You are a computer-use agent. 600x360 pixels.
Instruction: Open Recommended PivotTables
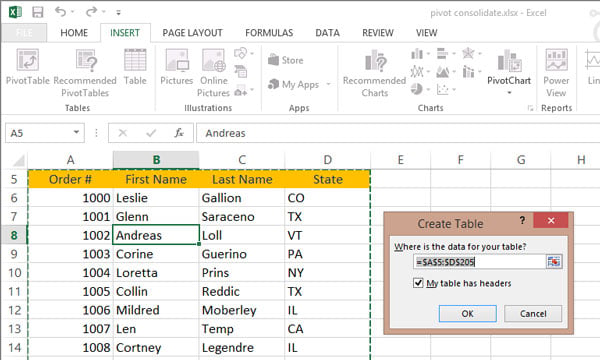(85, 73)
